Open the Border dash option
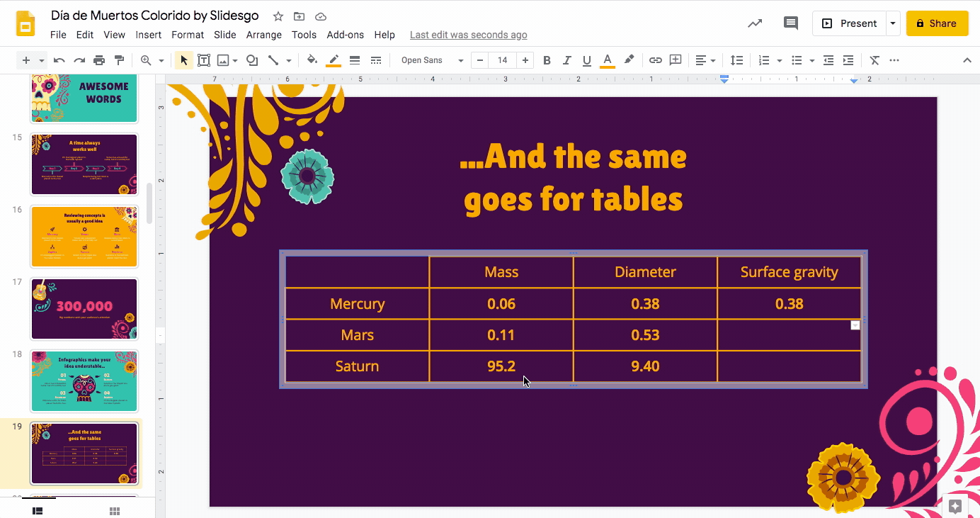This screenshot has height=518, width=980. [376, 60]
